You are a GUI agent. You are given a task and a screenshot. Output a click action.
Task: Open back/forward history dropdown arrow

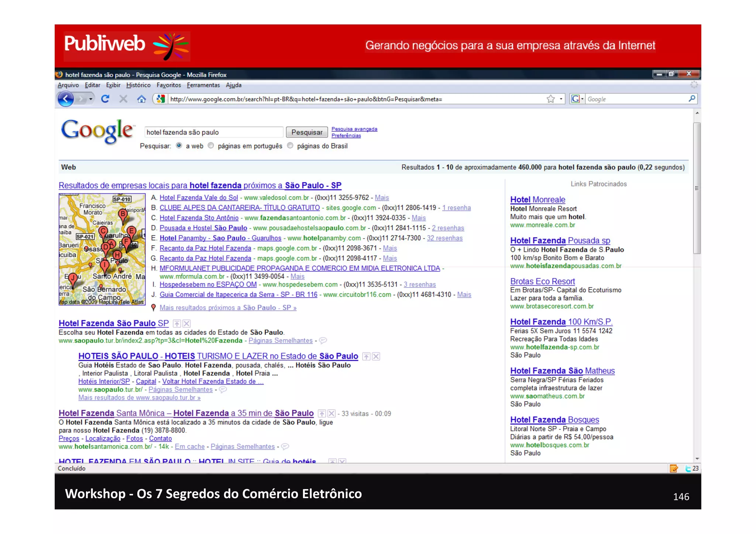pyautogui.click(x=91, y=99)
